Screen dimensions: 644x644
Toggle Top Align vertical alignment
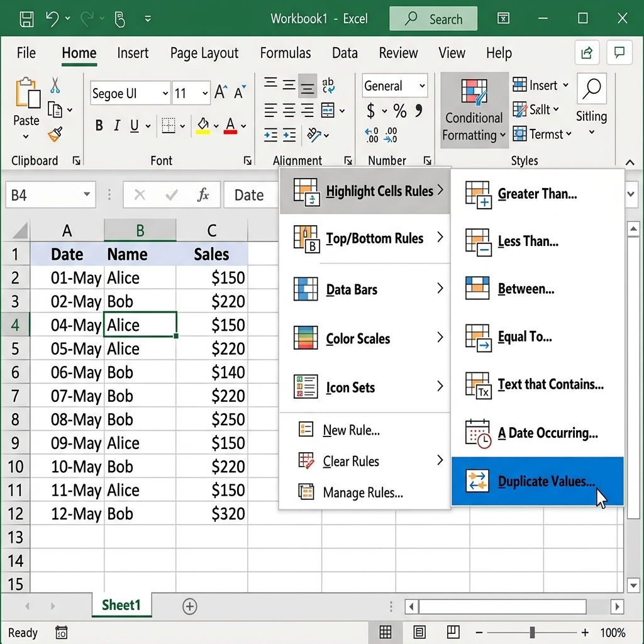270,84
